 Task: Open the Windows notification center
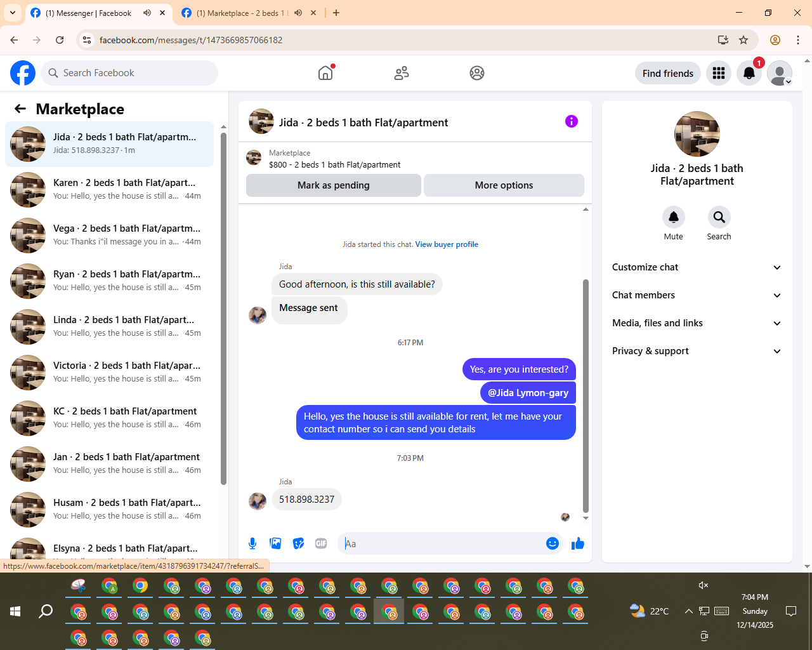click(x=791, y=611)
